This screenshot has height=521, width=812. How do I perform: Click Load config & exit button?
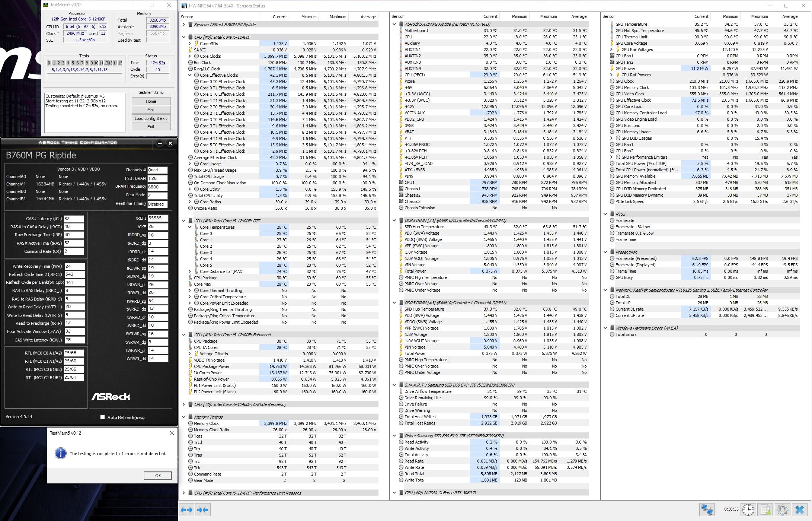click(151, 118)
